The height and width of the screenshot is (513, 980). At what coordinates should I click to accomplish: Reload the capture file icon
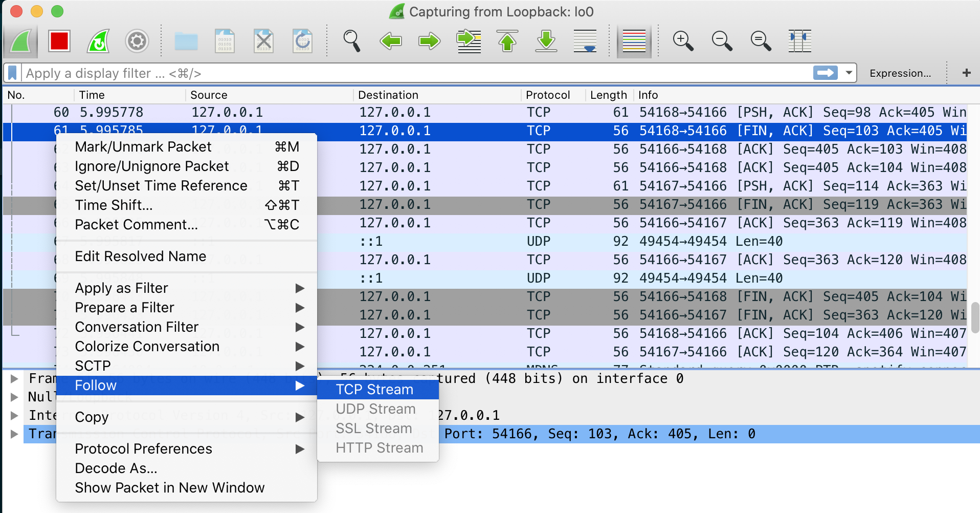point(303,41)
